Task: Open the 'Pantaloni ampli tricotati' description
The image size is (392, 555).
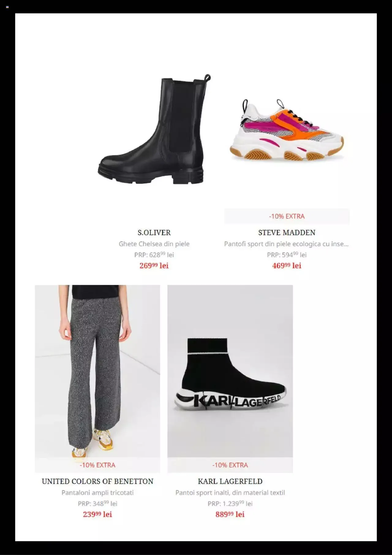Action: click(x=97, y=493)
